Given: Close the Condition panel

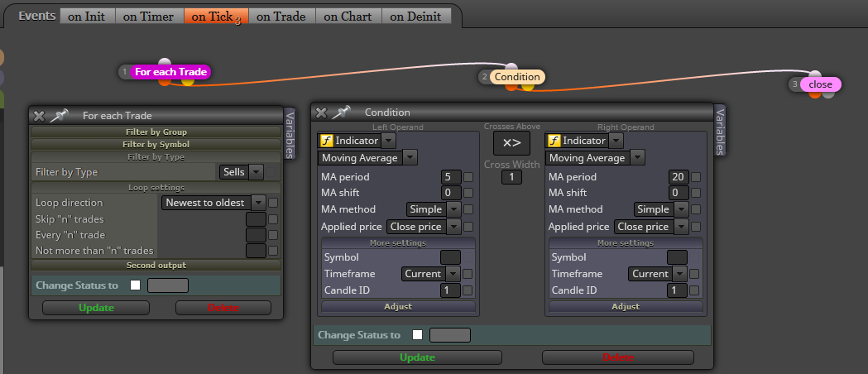Looking at the screenshot, I should 321,113.
